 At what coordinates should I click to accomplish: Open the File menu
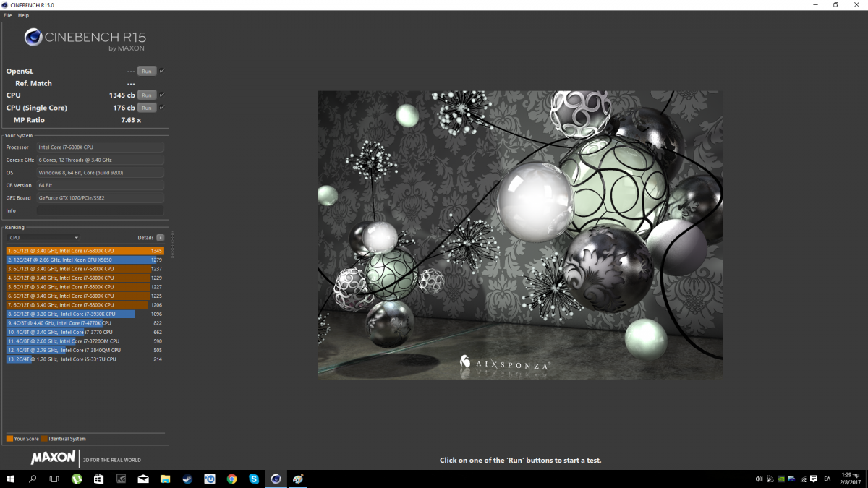tap(7, 15)
